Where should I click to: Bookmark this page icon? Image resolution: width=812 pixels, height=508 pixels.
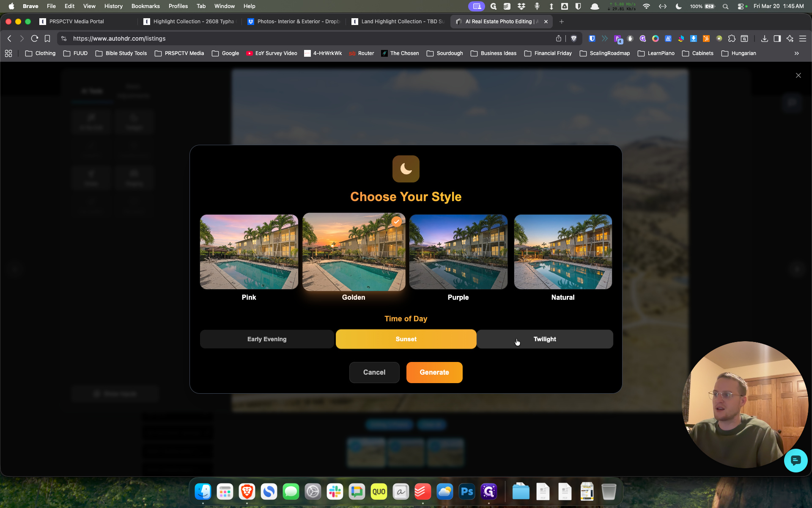(x=47, y=39)
